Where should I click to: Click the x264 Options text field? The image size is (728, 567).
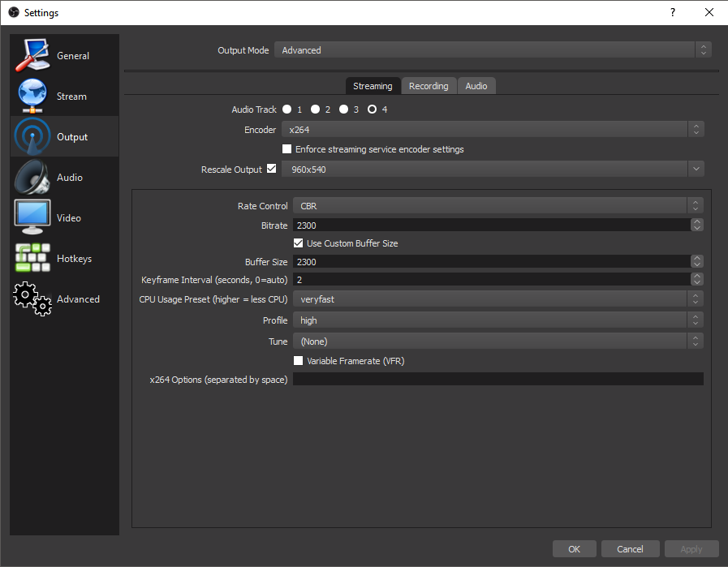tap(498, 379)
